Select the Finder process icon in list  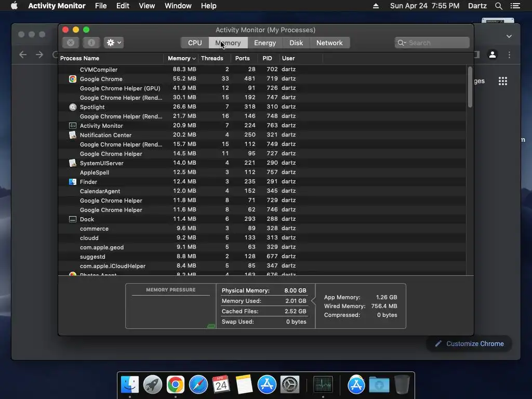[73, 182]
